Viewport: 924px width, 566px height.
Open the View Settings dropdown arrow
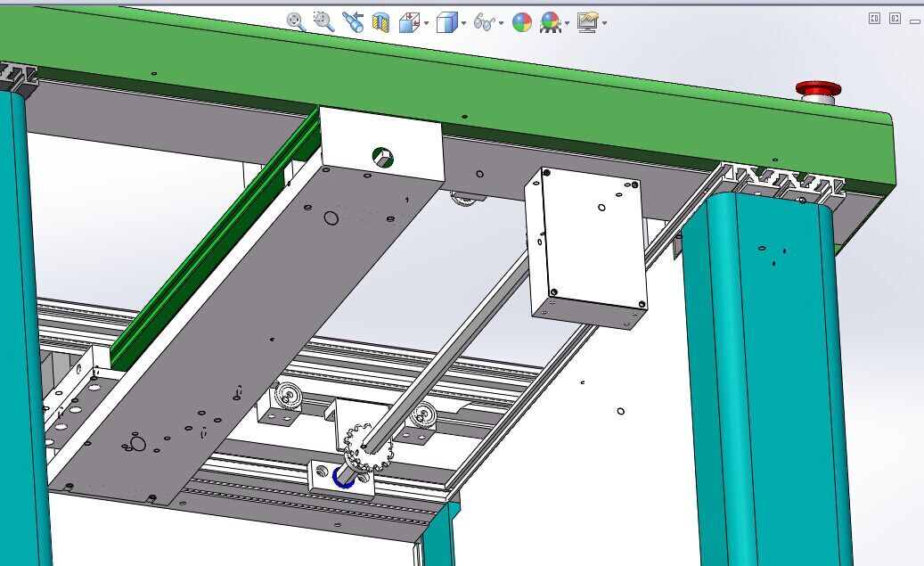coord(605,23)
